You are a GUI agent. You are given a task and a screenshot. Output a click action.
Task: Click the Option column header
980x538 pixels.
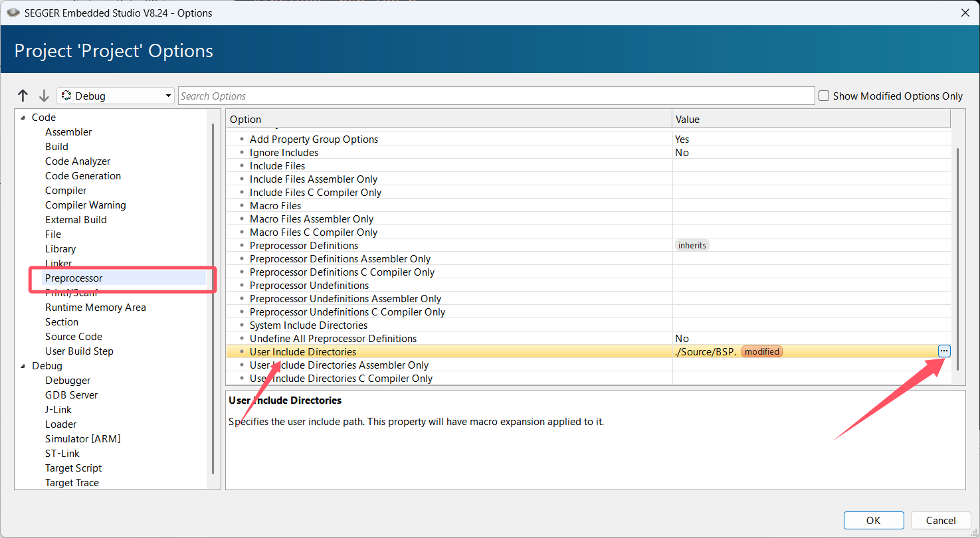(448, 120)
